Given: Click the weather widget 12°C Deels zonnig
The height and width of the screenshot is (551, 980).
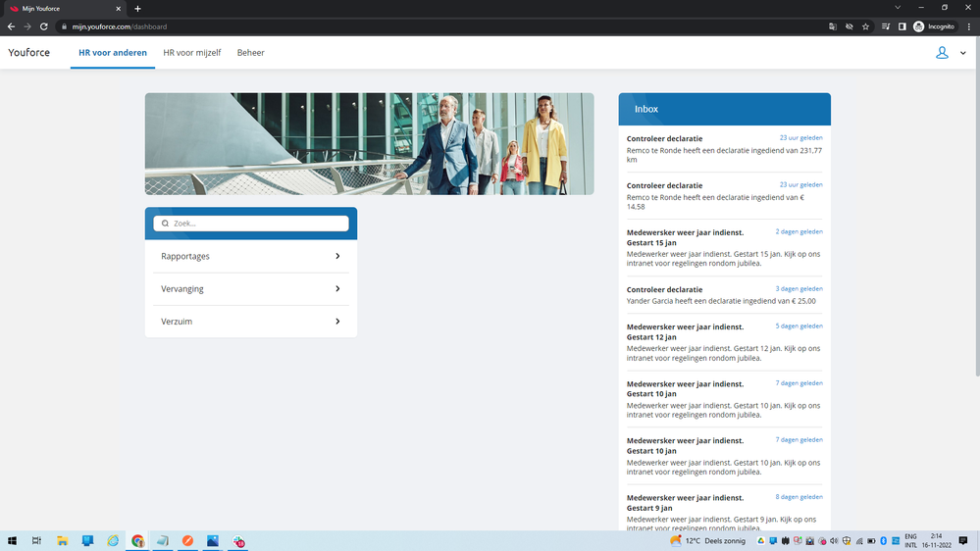Looking at the screenshot, I should click(707, 540).
